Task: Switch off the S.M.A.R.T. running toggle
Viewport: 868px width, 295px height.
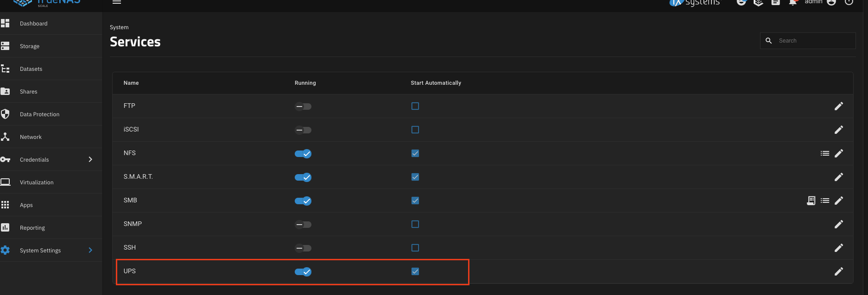Action: point(303,177)
